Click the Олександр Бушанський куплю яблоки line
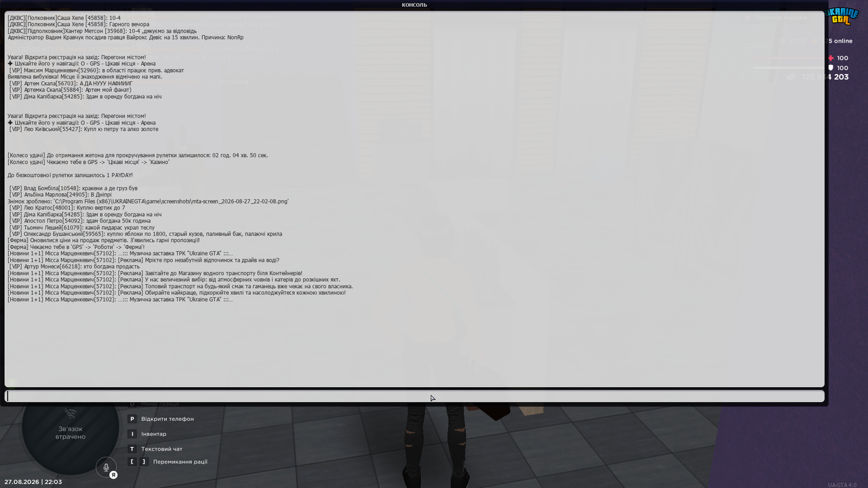 pos(146,234)
